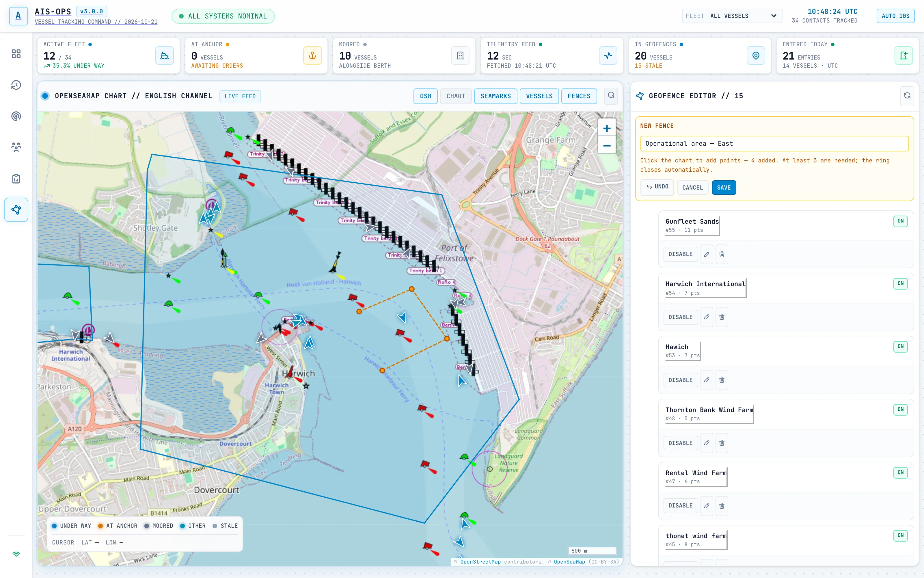Screen dimensions: 924x578
Task: Toggle the ON badge for Gunfleet Sands
Action: pyautogui.click(x=900, y=221)
